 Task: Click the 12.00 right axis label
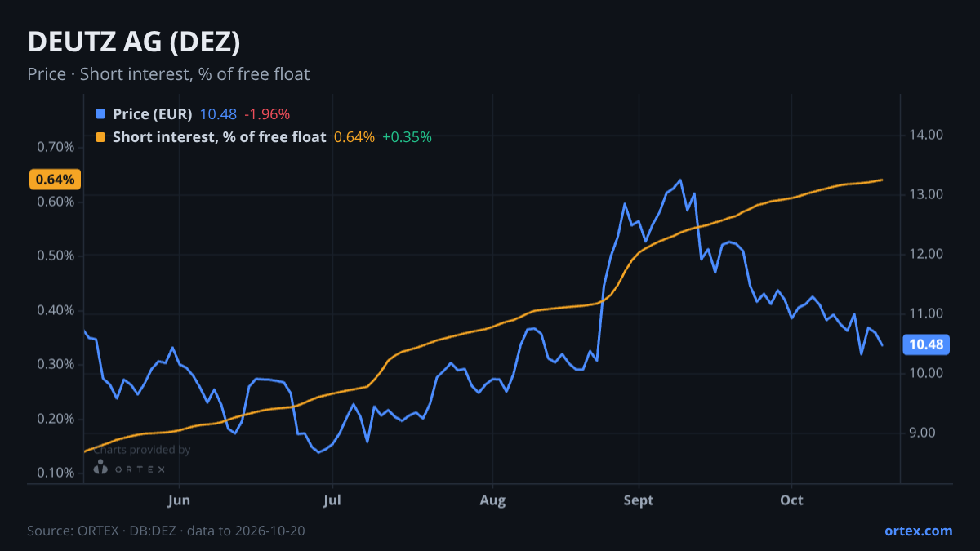click(x=926, y=254)
